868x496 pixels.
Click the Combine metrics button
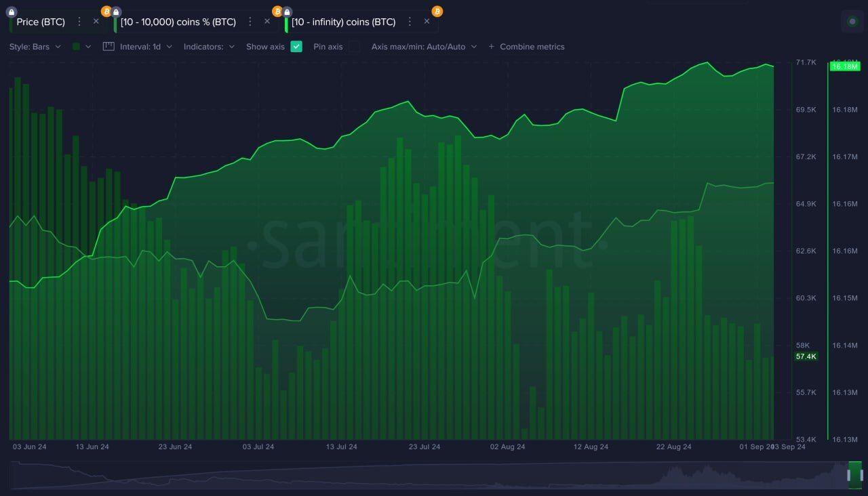pyautogui.click(x=528, y=46)
